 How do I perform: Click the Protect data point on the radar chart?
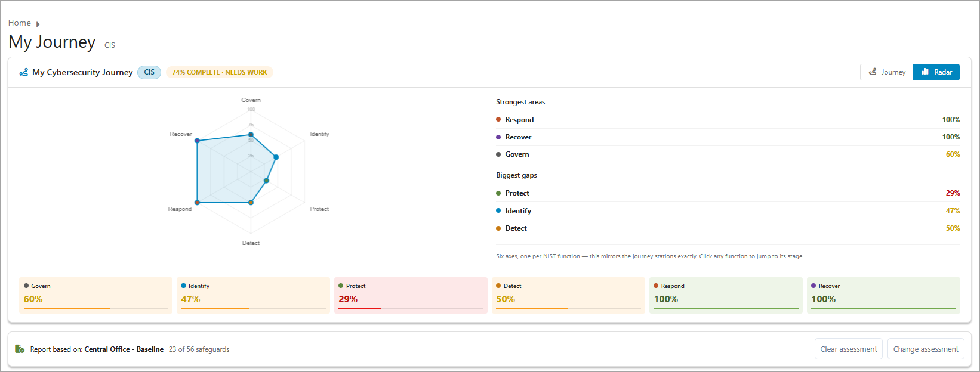[266, 181]
